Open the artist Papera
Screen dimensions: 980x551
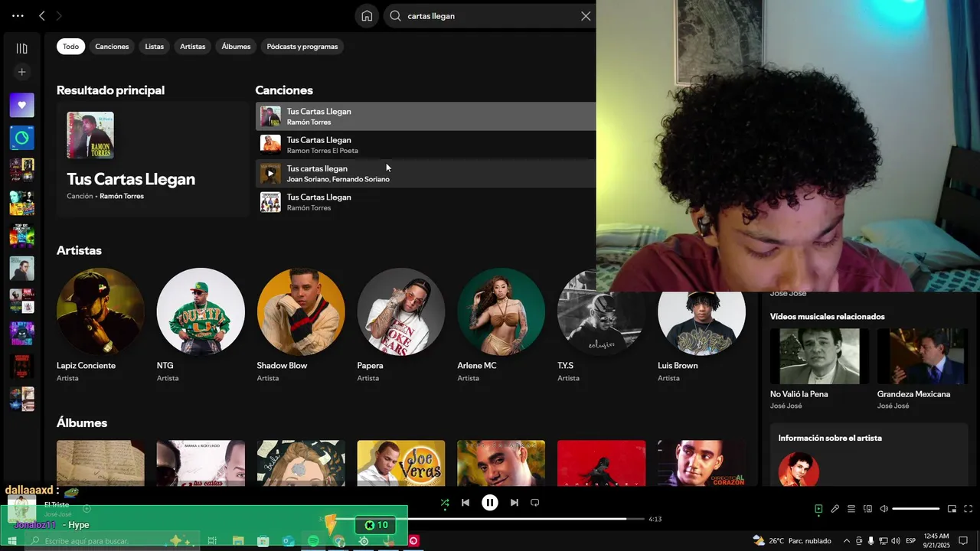401,325
